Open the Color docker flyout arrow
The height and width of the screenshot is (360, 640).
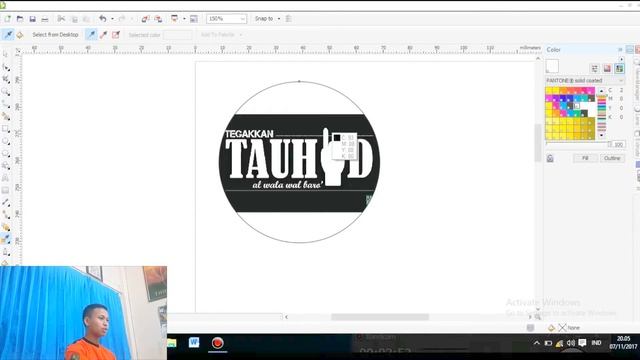[621, 59]
